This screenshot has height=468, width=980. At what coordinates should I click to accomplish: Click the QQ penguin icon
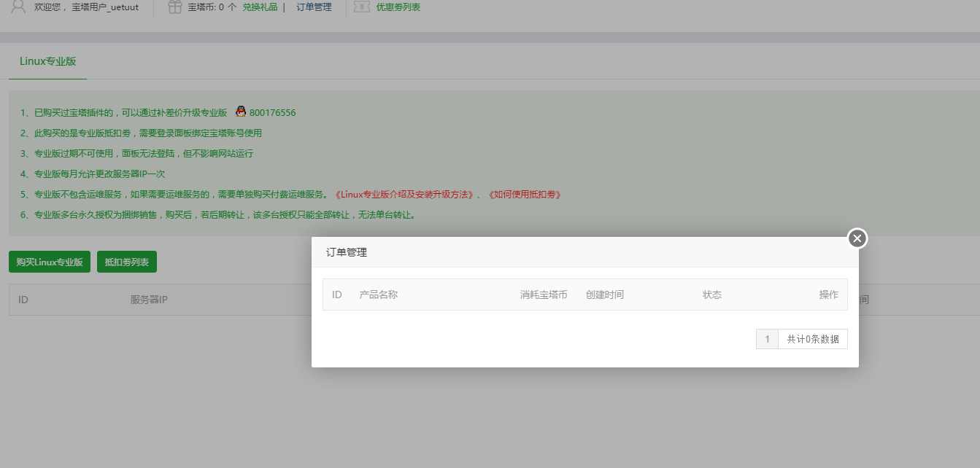coord(241,112)
